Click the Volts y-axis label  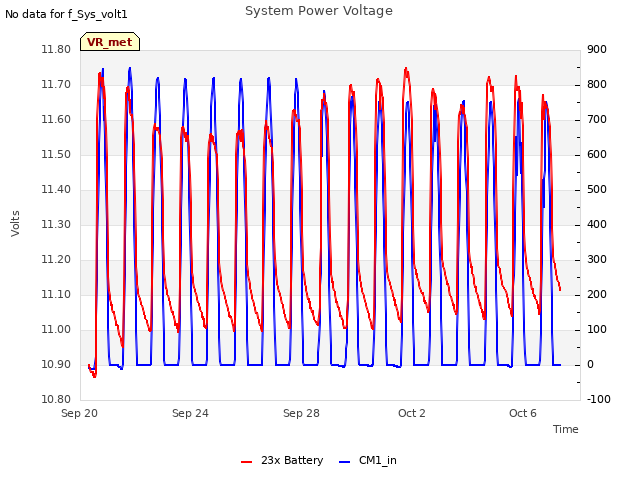click(15, 224)
